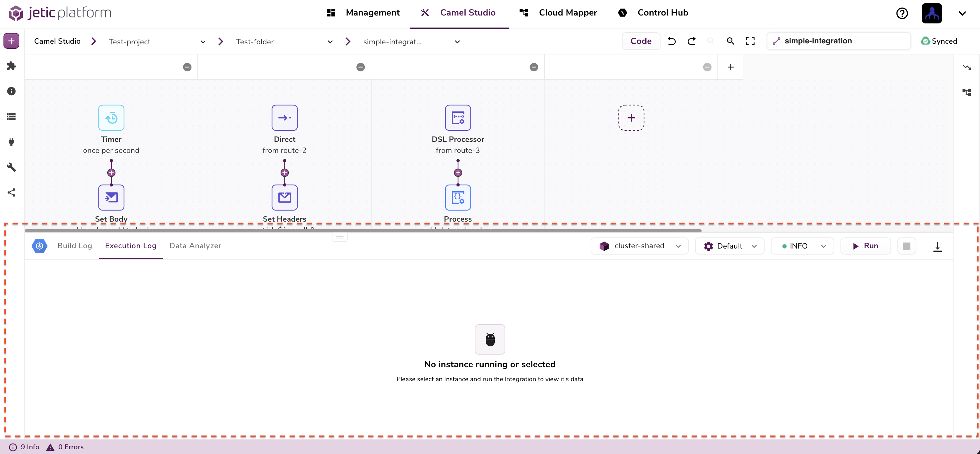Open the puzzle piece components sidebar icon
980x454 pixels.
11,66
